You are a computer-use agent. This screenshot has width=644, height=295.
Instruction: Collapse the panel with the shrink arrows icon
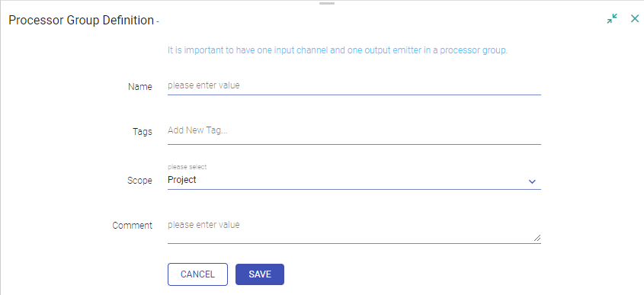612,18
